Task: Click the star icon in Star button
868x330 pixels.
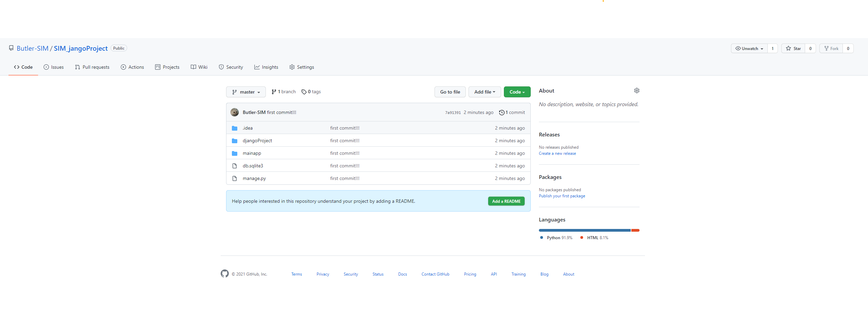Action: click(x=788, y=48)
